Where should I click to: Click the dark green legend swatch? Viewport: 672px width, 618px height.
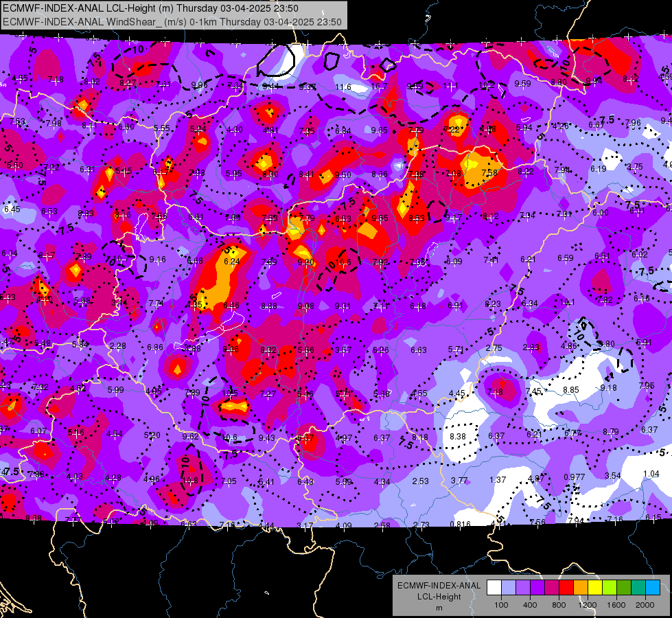[x=624, y=587]
